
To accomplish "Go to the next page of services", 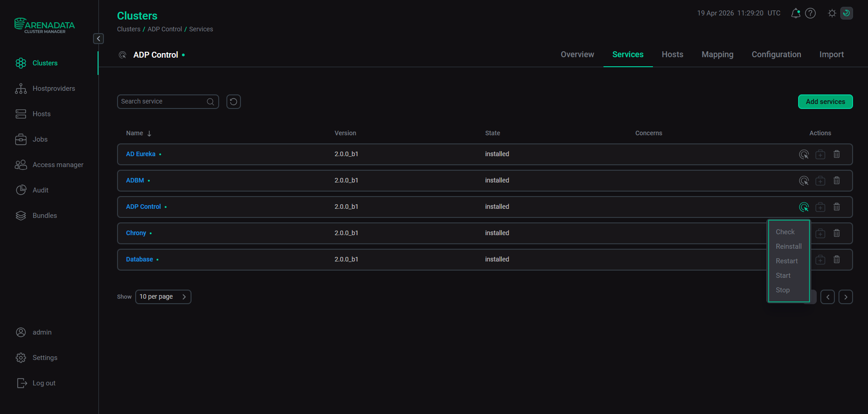I will [x=846, y=297].
